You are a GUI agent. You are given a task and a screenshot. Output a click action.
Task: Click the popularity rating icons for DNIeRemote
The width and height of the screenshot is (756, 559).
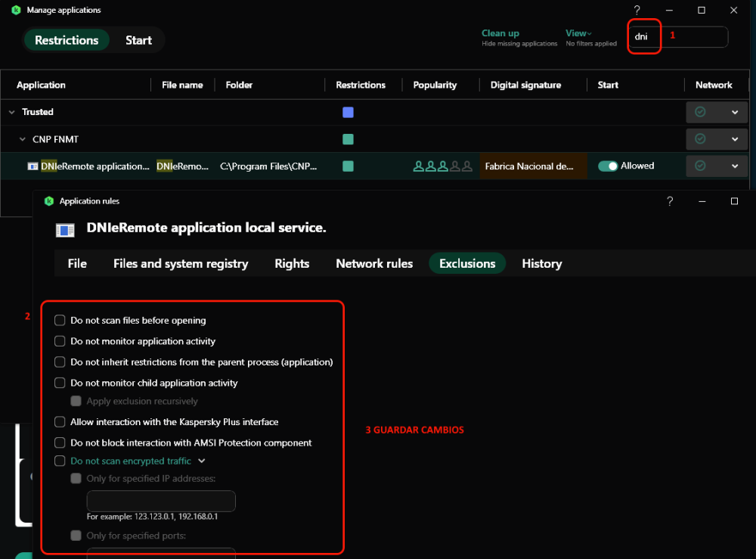pos(442,166)
